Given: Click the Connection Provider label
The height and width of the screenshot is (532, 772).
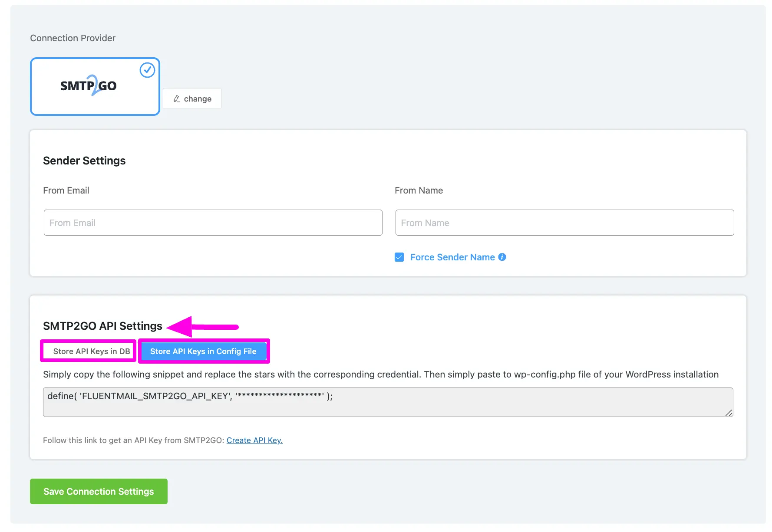Looking at the screenshot, I should click(73, 38).
